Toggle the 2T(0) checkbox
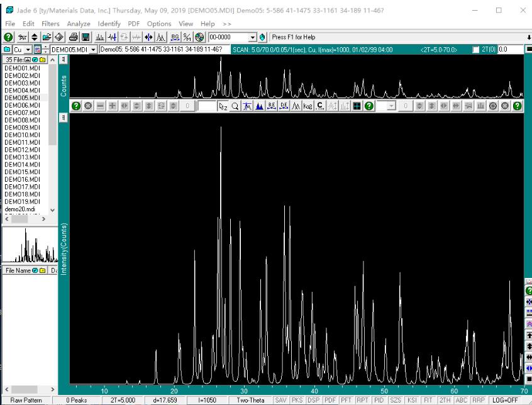Viewport: 532px width, 405px height. pos(475,50)
